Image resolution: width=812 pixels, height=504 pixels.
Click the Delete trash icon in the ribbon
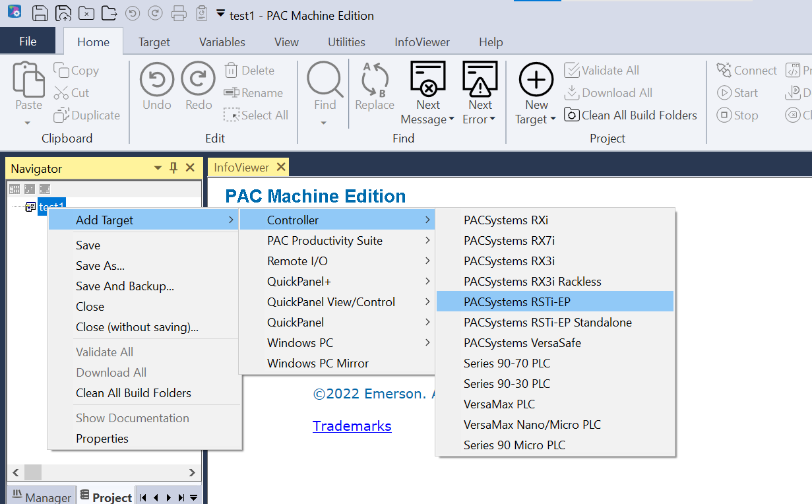tap(231, 70)
